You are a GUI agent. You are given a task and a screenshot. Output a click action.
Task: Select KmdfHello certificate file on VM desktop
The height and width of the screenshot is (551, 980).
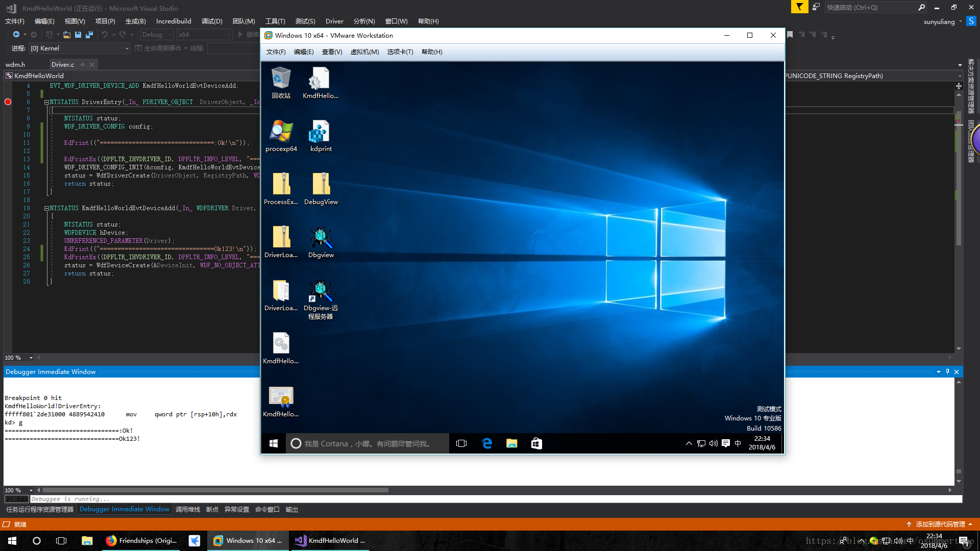coord(281,402)
